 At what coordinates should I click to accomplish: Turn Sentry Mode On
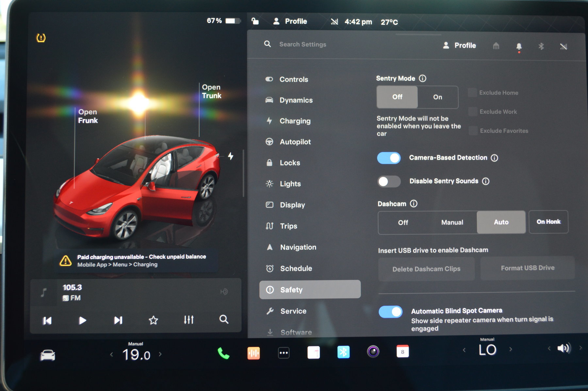[437, 97]
